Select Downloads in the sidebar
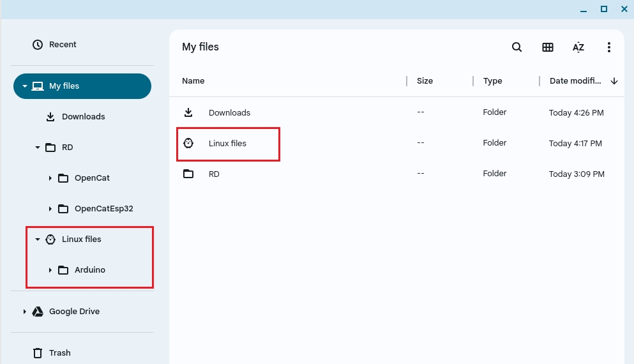Image resolution: width=634 pixels, height=364 pixels. point(83,117)
